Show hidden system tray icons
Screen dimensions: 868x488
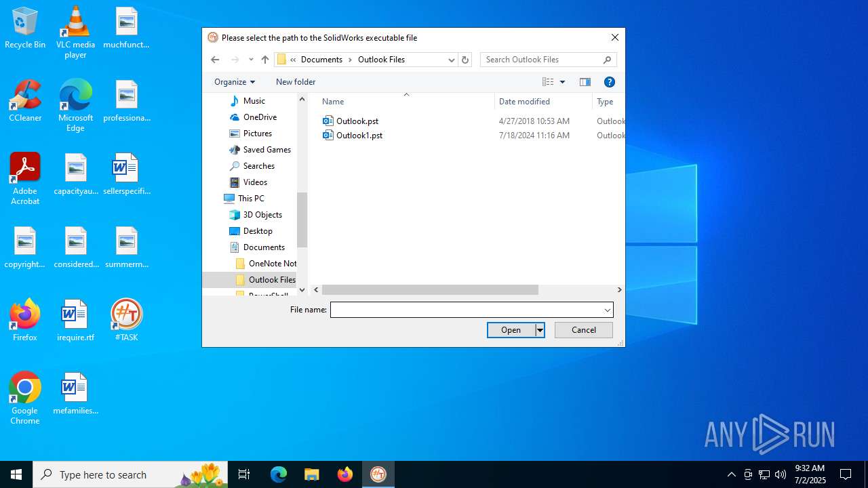coord(731,474)
